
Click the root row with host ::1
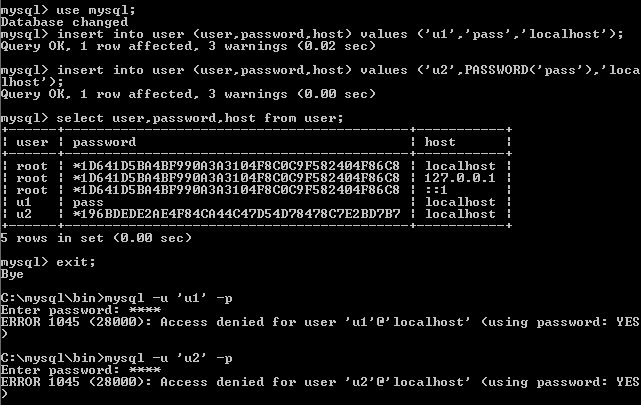tap(256, 190)
